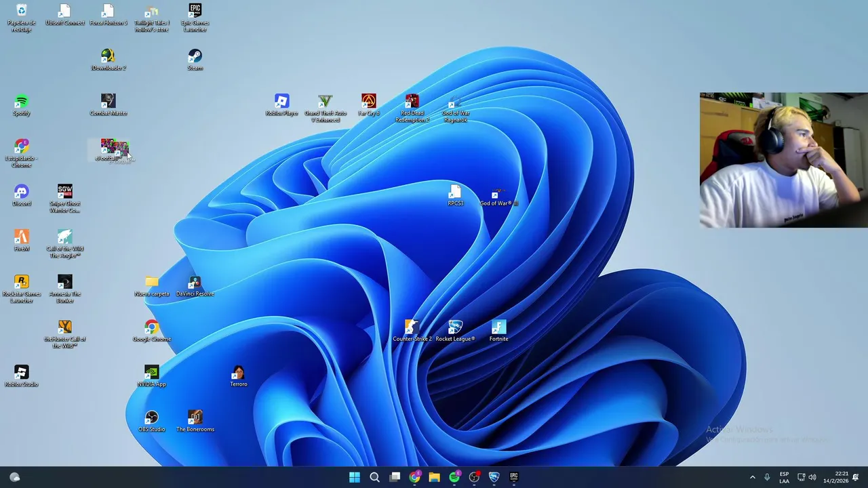The width and height of the screenshot is (868, 488).
Task: Show hidden system tray icons
Action: 752,477
